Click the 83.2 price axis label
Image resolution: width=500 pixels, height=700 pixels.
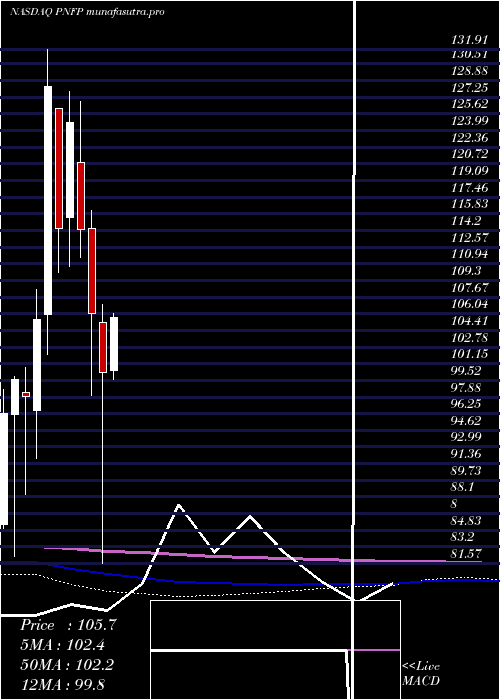tap(463, 538)
